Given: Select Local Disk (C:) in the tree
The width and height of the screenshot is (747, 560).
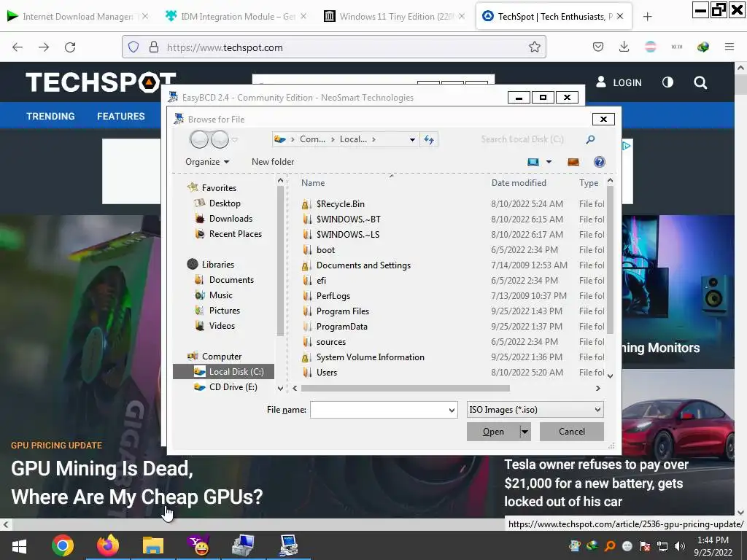Looking at the screenshot, I should pos(224,372).
